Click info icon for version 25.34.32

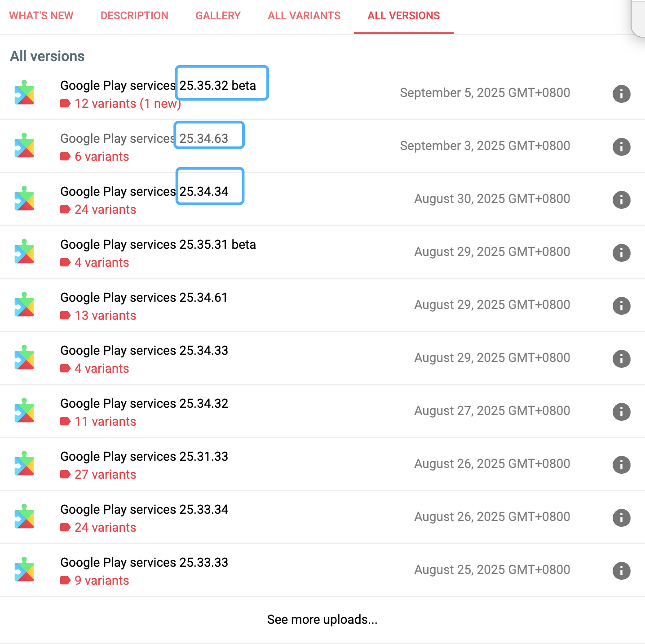pos(621,412)
